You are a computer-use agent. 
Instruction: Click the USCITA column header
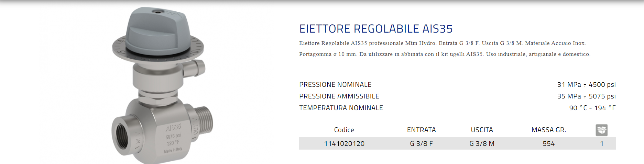point(482,130)
